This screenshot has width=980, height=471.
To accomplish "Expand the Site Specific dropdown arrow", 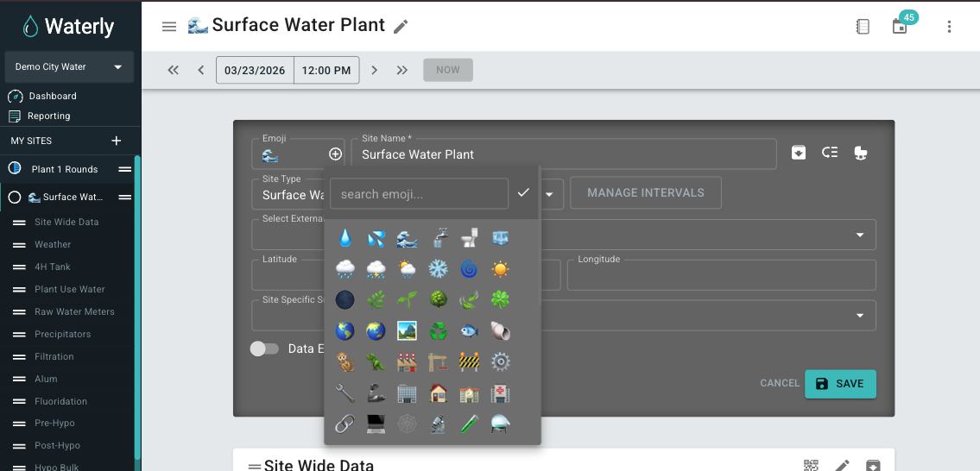I will (860, 316).
